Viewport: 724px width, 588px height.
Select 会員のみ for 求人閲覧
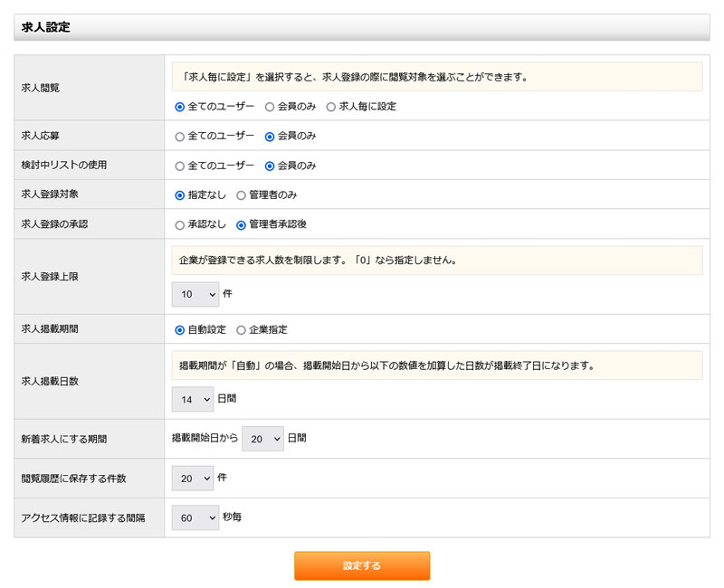(270, 107)
